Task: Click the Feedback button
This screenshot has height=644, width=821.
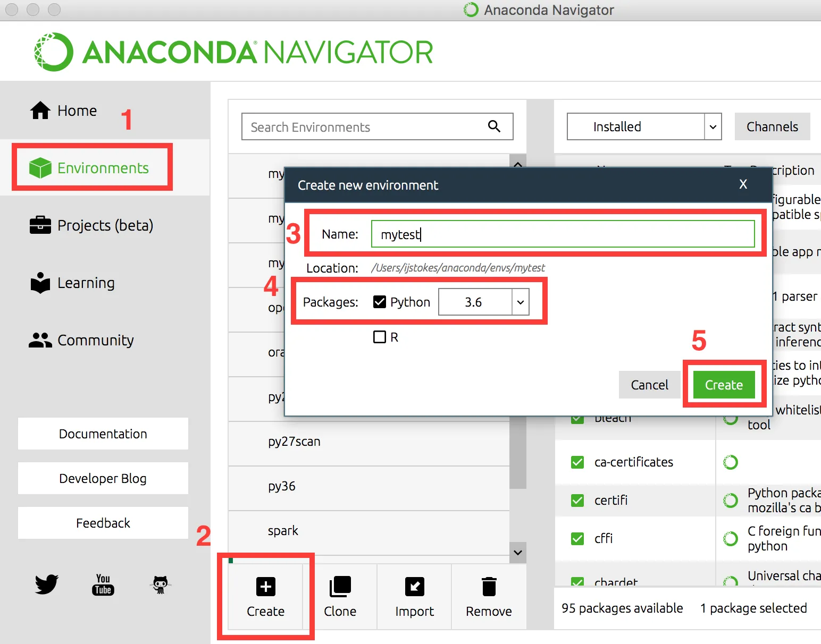Action: coord(103,523)
